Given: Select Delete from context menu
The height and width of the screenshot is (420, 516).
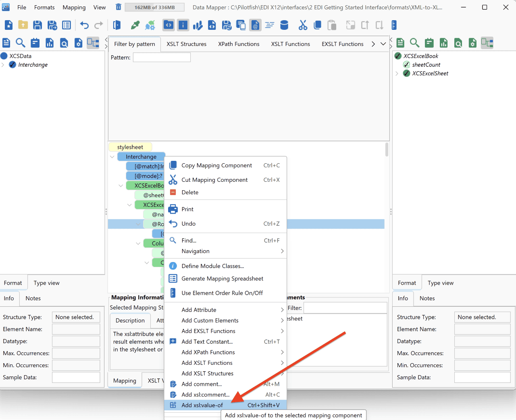Looking at the screenshot, I should [226, 192].
